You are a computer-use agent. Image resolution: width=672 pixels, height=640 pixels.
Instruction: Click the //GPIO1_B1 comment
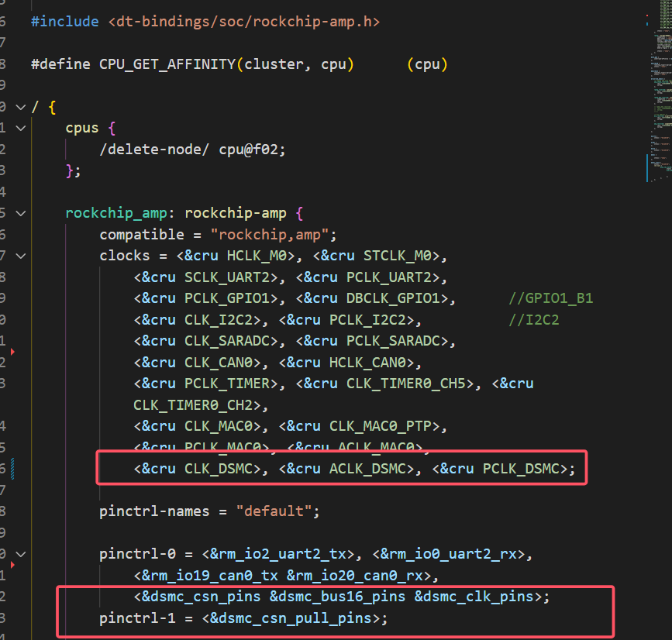[x=550, y=298]
